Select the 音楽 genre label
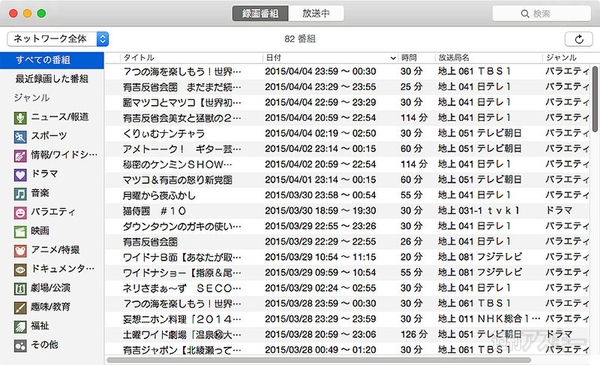The width and height of the screenshot is (600, 365). [x=40, y=193]
